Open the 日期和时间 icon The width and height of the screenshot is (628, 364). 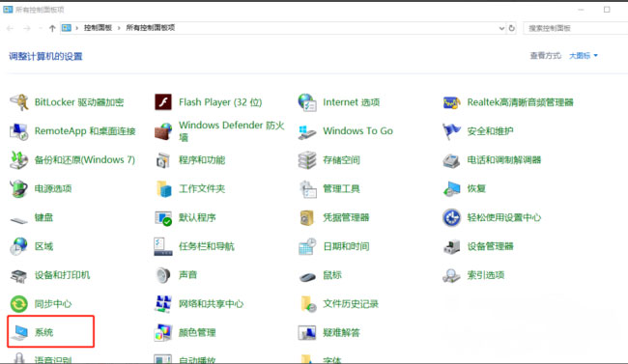pyautogui.click(x=307, y=246)
